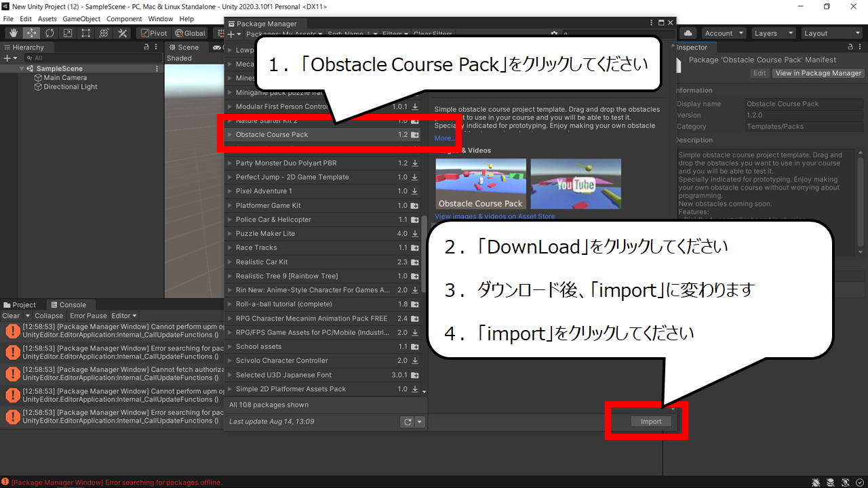Image resolution: width=868 pixels, height=488 pixels.
Task: Select the Rotate tool
Action: tap(50, 33)
